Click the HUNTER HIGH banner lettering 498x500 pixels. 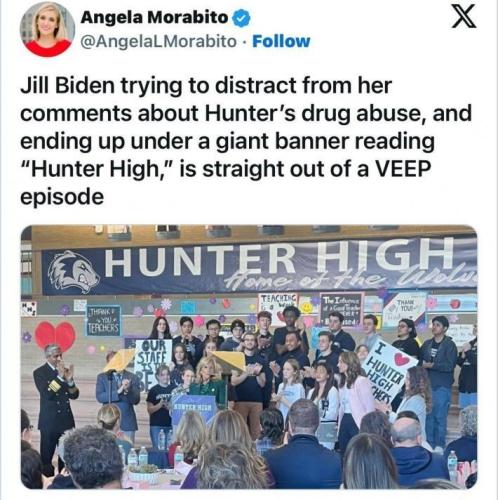click(280, 259)
